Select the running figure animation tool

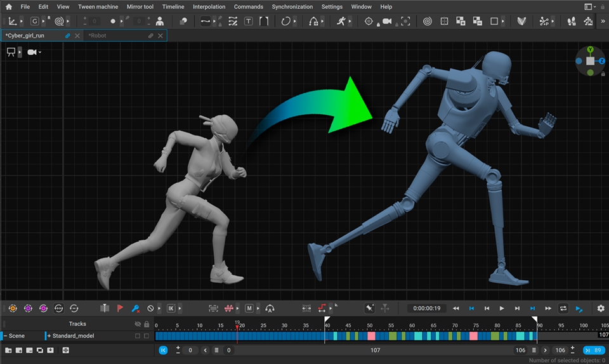tap(341, 22)
